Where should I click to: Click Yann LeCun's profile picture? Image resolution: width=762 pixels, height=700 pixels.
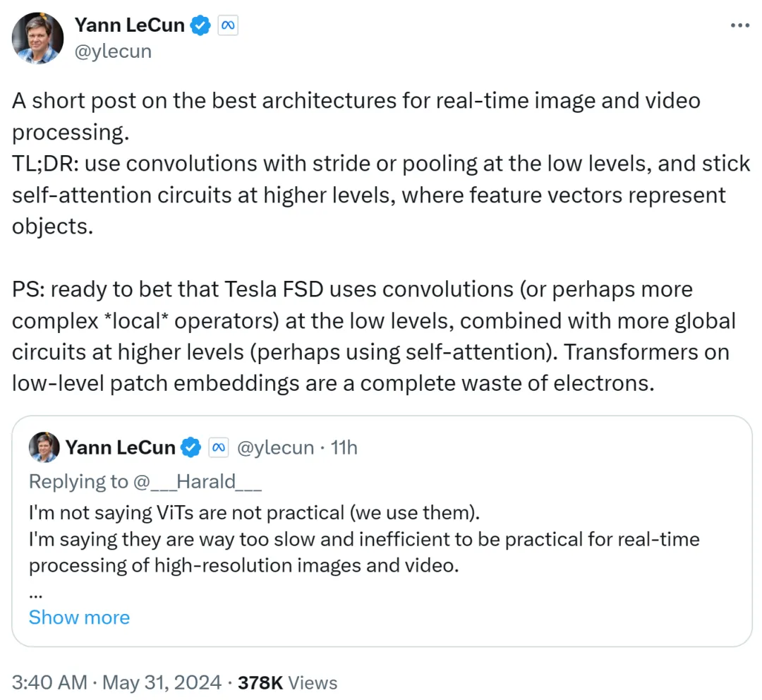pyautogui.click(x=37, y=38)
